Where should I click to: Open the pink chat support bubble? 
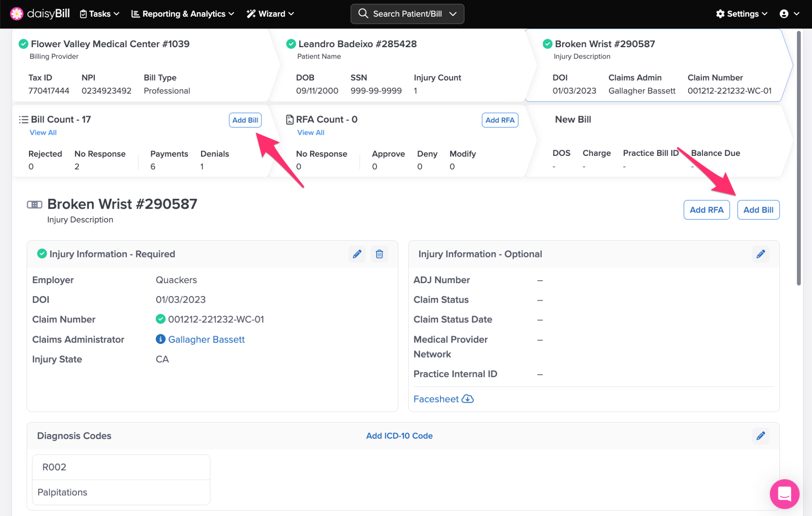[x=784, y=494]
